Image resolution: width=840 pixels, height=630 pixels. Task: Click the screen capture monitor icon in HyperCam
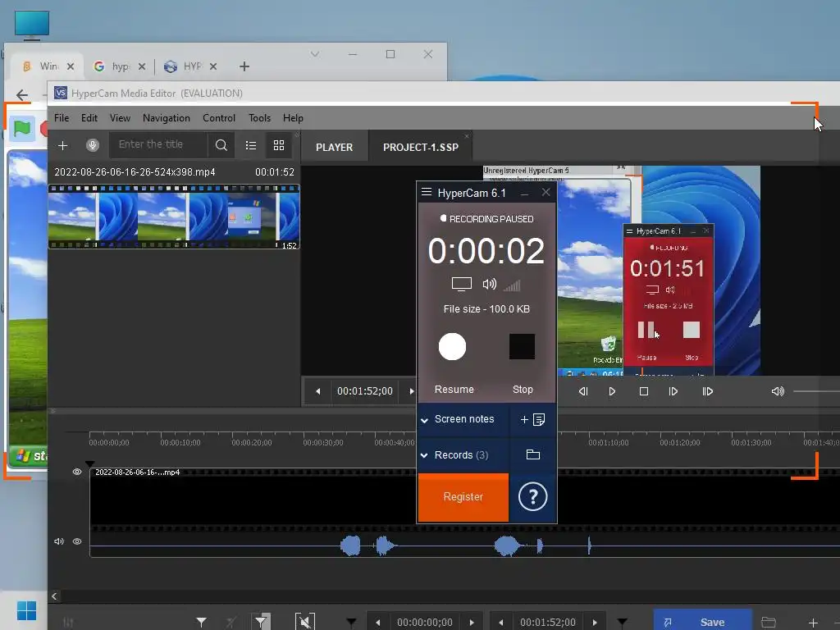tap(461, 284)
